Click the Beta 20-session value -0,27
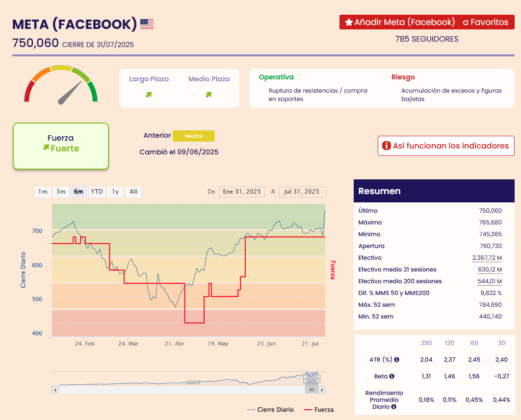The image size is (521, 420). click(x=501, y=376)
